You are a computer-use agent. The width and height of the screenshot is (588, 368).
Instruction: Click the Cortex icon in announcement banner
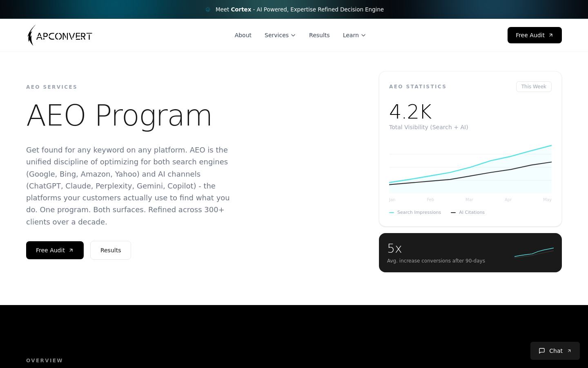[208, 9]
